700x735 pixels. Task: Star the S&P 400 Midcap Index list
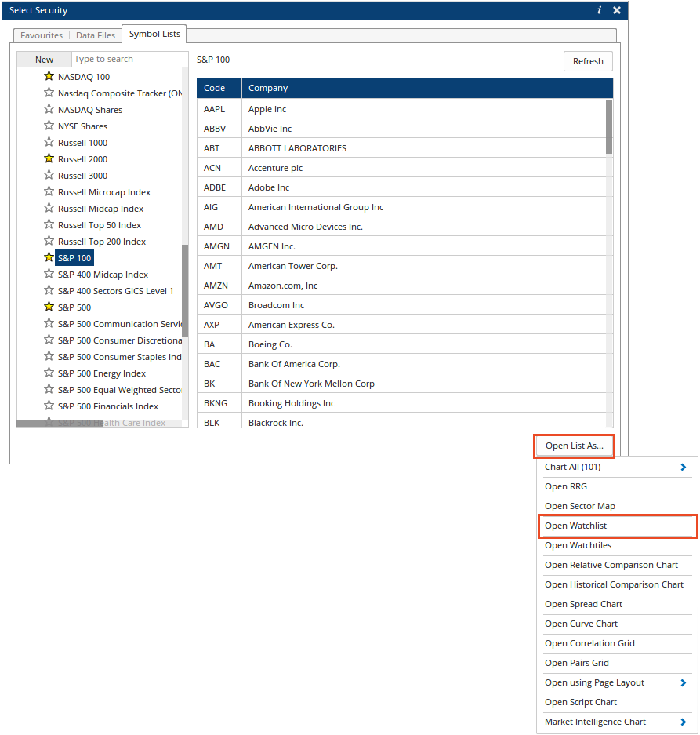pos(49,274)
